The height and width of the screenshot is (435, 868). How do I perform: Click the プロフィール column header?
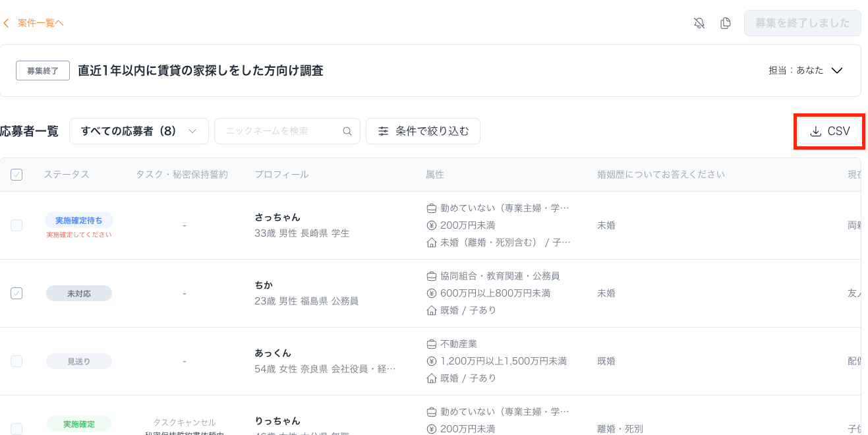pyautogui.click(x=281, y=175)
